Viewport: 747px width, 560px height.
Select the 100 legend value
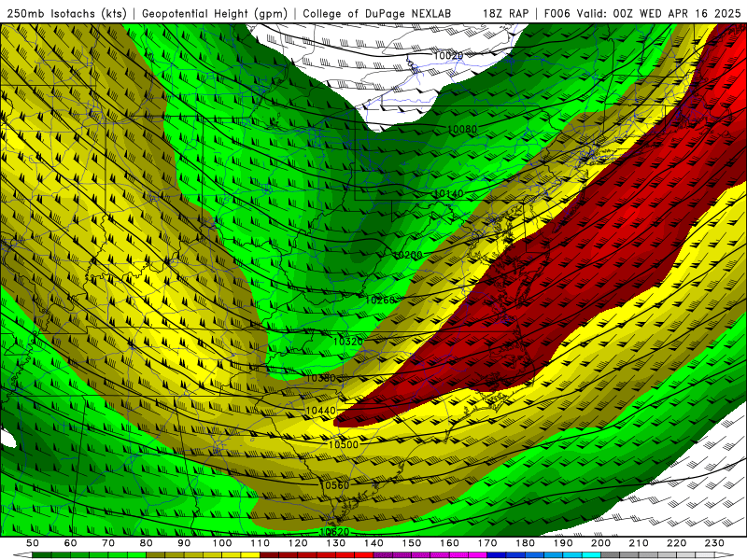(222, 543)
